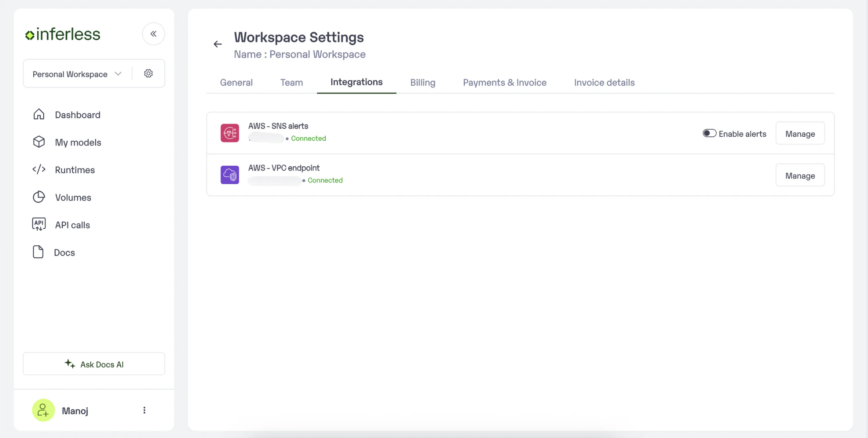Image resolution: width=868 pixels, height=438 pixels.
Task: Collapse the sidebar with double chevron
Action: 153,34
